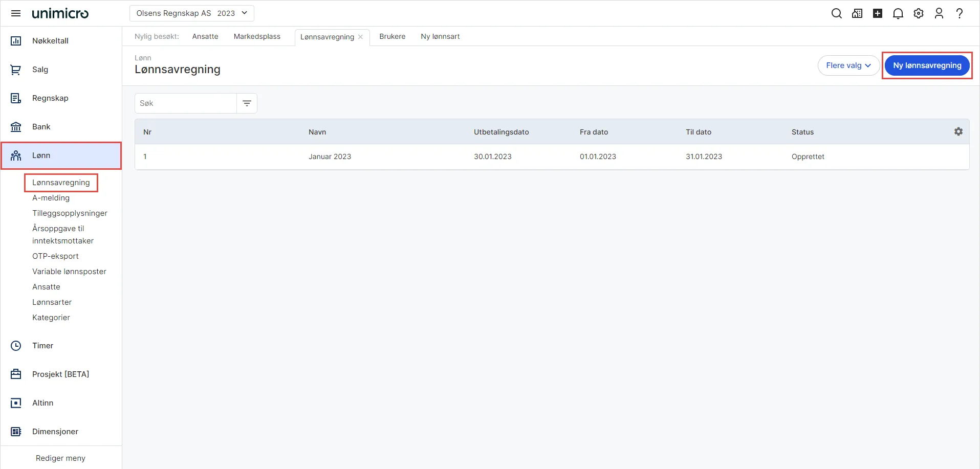This screenshot has height=469, width=980.
Task: Focus the Søk search field
Action: [186, 103]
